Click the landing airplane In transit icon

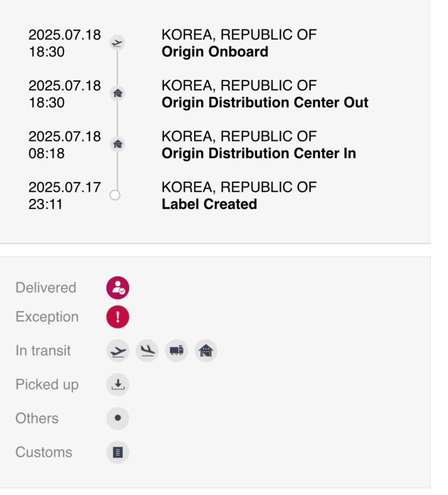[147, 351]
